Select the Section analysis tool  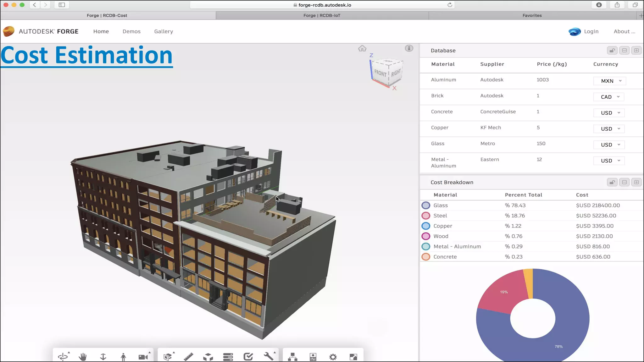[x=168, y=357]
